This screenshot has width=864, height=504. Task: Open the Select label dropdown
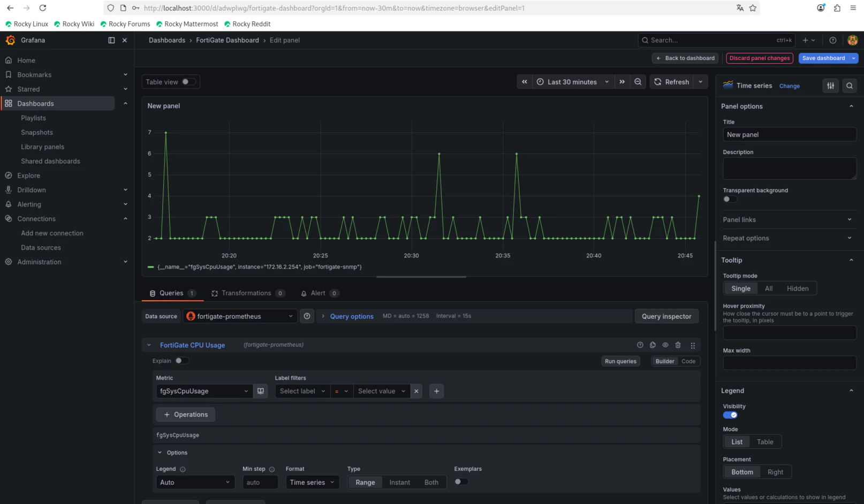302,391
